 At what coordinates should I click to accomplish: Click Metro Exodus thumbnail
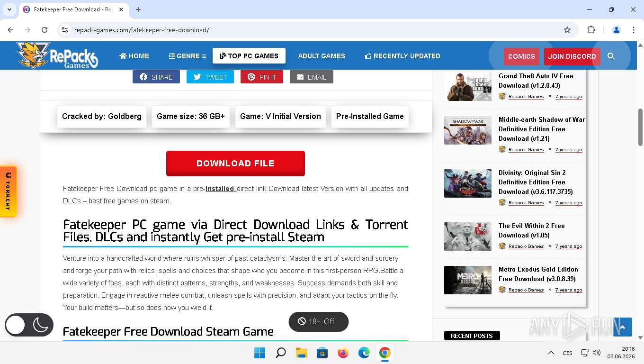click(468, 280)
